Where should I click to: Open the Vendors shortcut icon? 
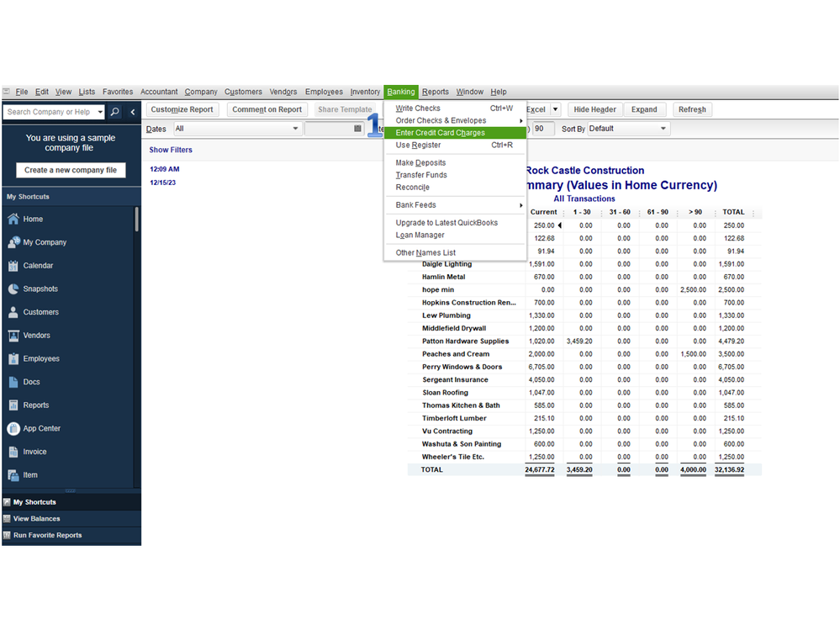tap(13, 336)
